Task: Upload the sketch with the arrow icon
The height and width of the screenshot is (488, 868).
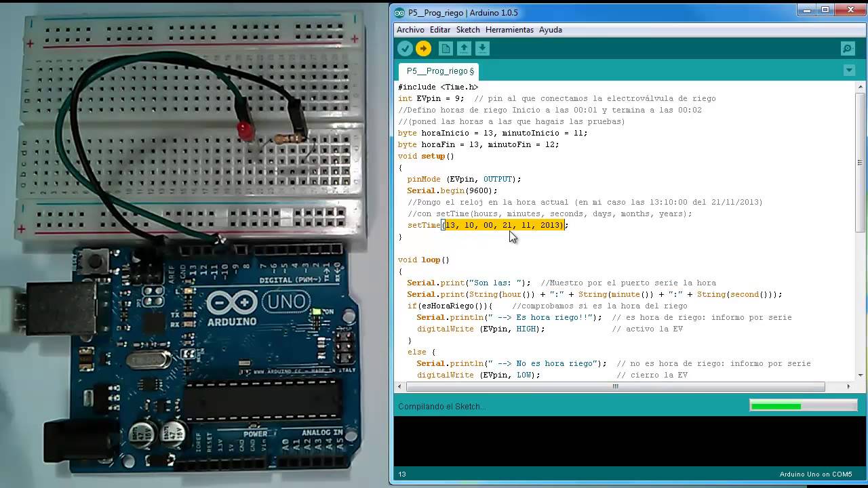Action: [423, 48]
